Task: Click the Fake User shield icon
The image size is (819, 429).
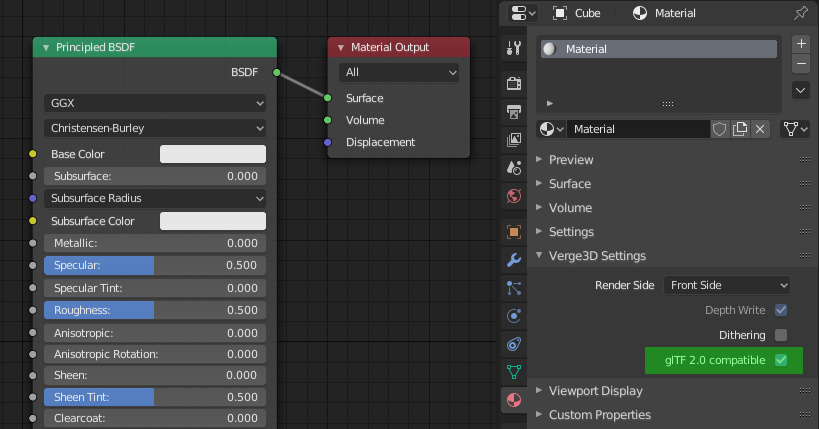Action: click(719, 129)
